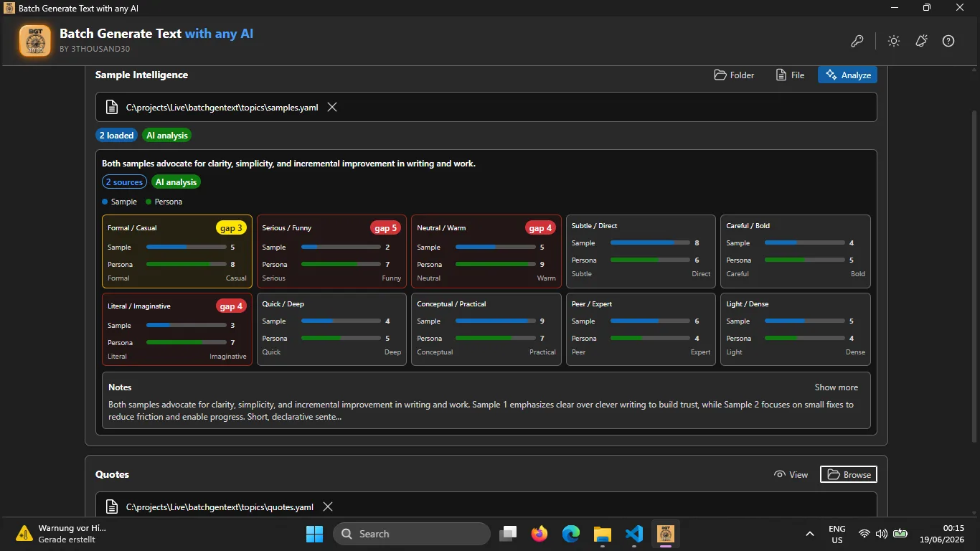
Task: Click the 'Light / Dense' card title
Action: pyautogui.click(x=747, y=303)
